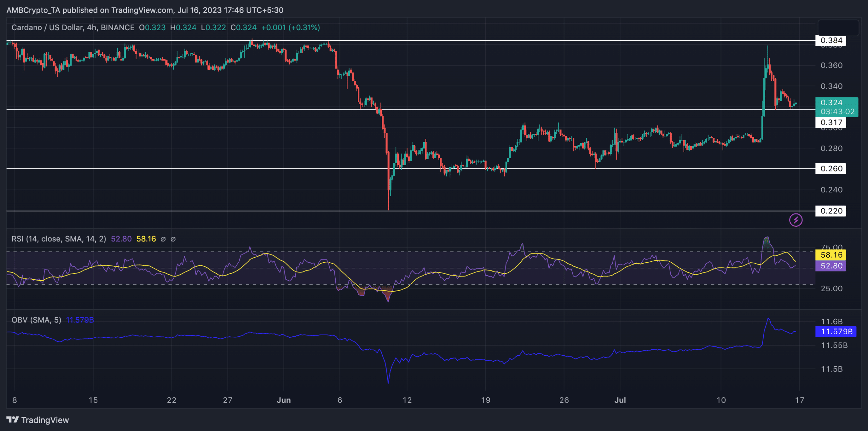This screenshot has width=868, height=431.
Task: Click the 0.340 price axis label
Action: (x=831, y=86)
